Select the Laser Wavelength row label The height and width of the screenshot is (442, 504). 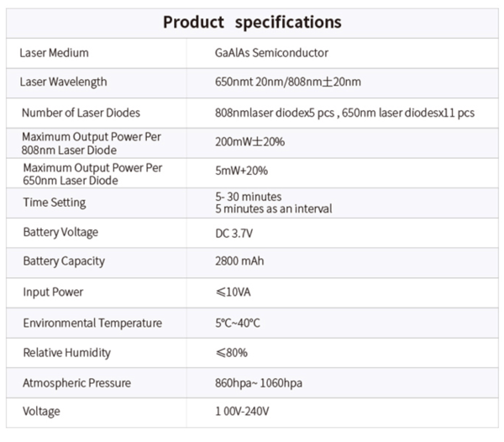tap(63, 82)
